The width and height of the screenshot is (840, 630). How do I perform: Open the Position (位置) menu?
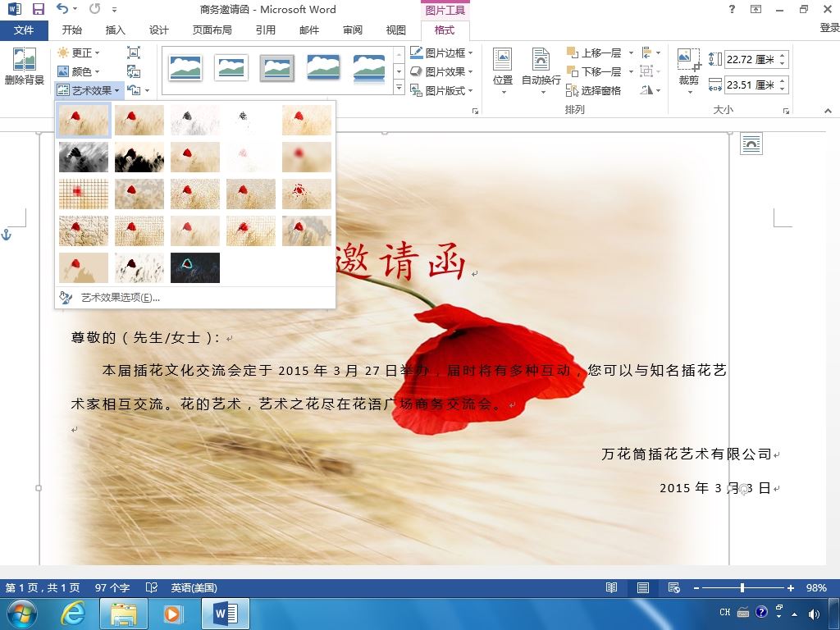pyautogui.click(x=503, y=71)
